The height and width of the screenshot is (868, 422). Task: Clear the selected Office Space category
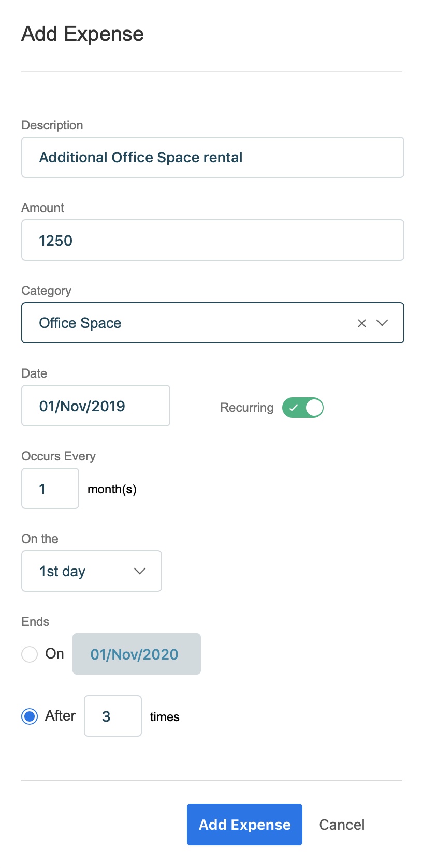362,323
